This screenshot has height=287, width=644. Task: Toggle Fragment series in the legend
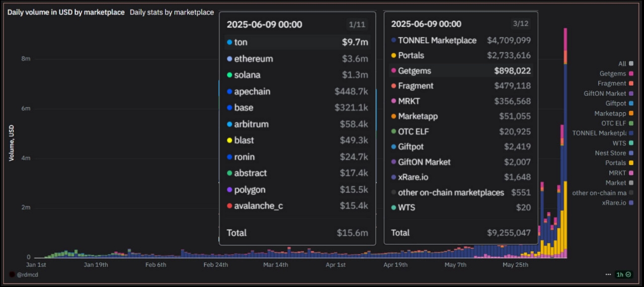(x=615, y=84)
